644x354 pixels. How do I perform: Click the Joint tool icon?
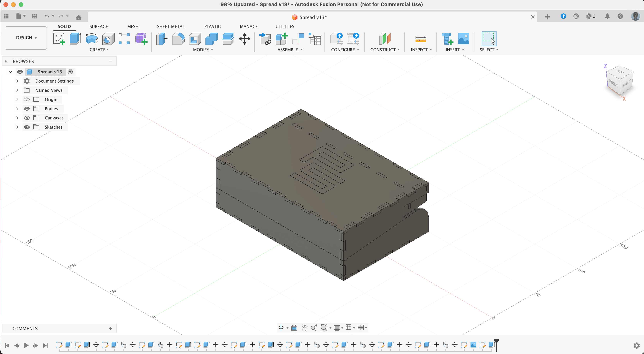coord(298,39)
